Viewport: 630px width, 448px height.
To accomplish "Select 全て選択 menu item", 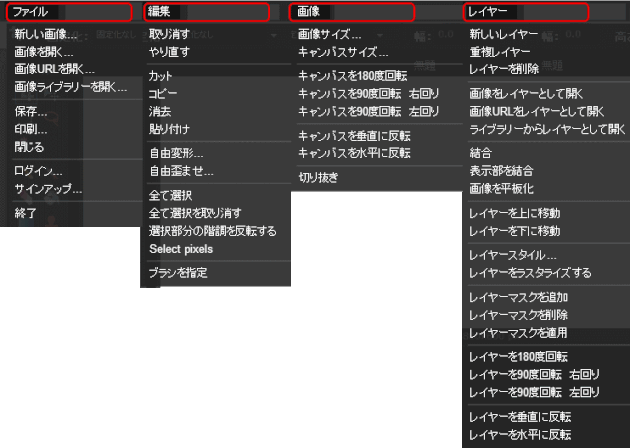I will coord(170,195).
